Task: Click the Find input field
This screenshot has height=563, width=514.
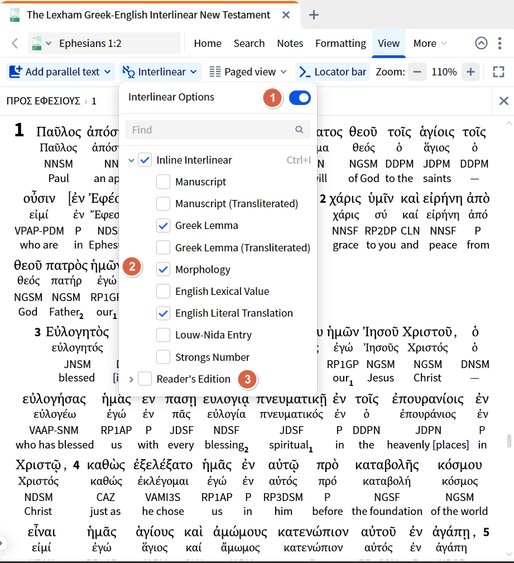Action: (x=218, y=130)
